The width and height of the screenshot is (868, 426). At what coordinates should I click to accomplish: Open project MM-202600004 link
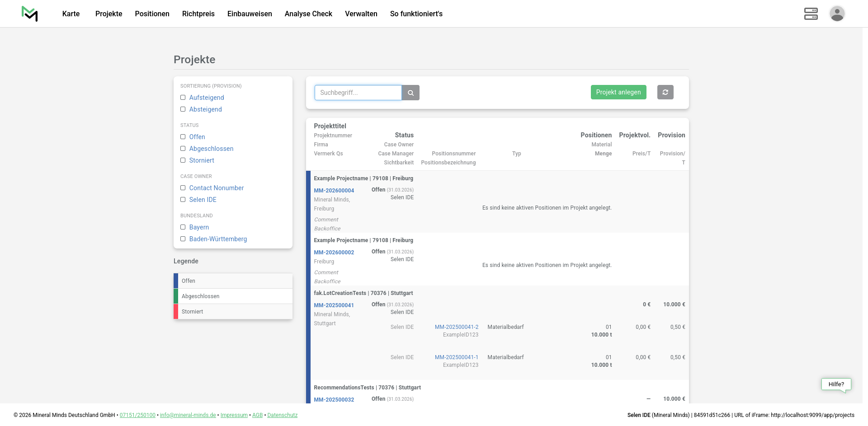334,191
